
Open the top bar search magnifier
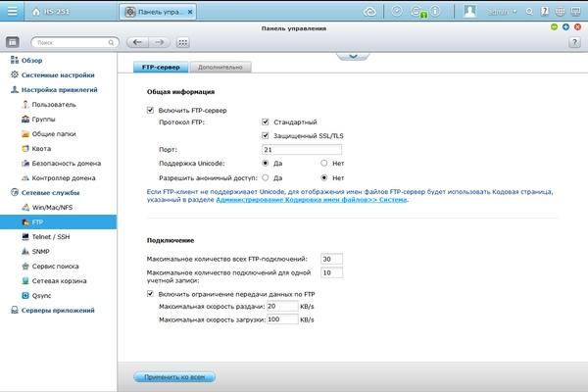click(x=529, y=12)
